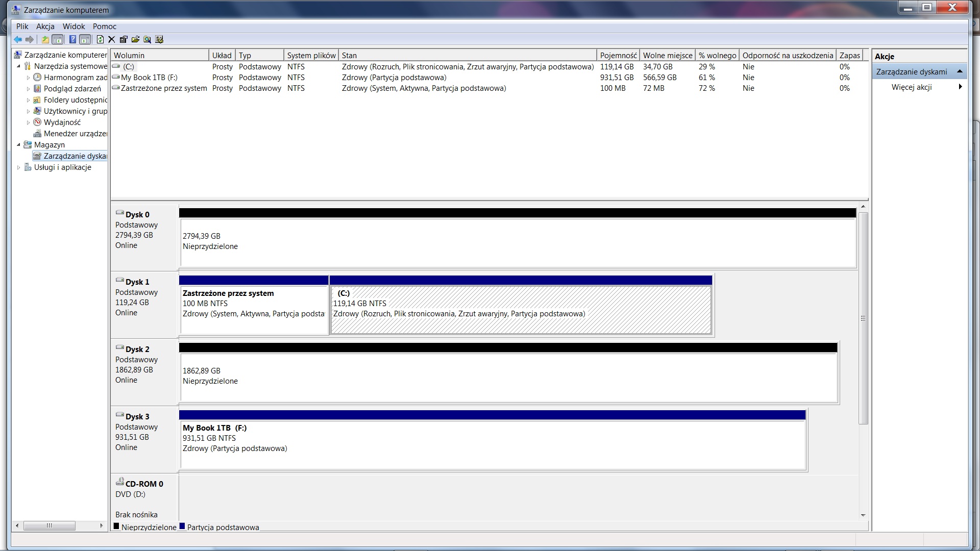Click the CD-ROM 0 drive label

144,484
